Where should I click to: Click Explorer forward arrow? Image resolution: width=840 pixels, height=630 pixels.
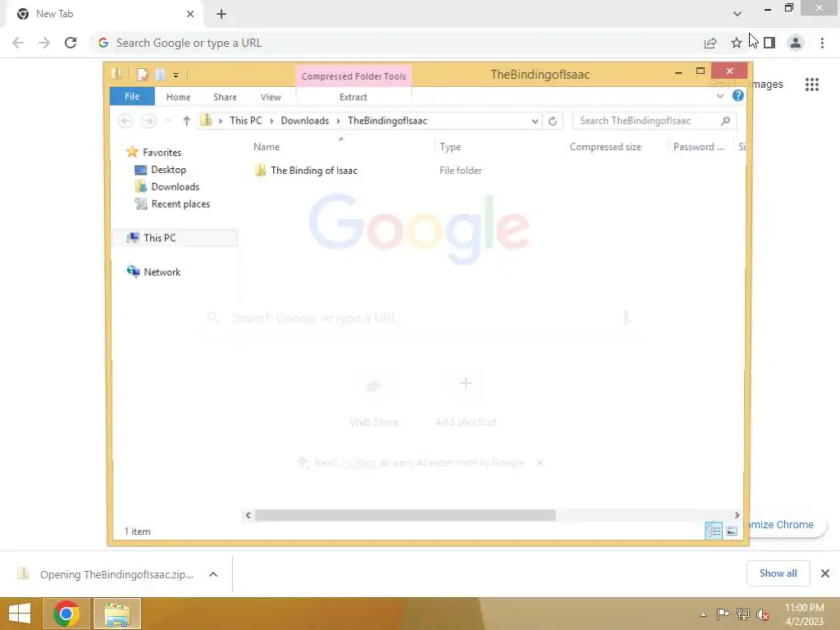coord(149,121)
